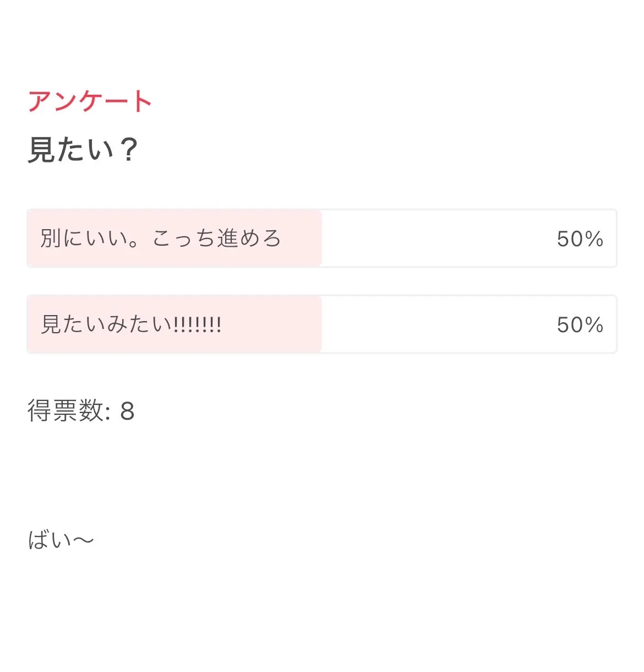Click the number 8 in the vote count

point(127,411)
